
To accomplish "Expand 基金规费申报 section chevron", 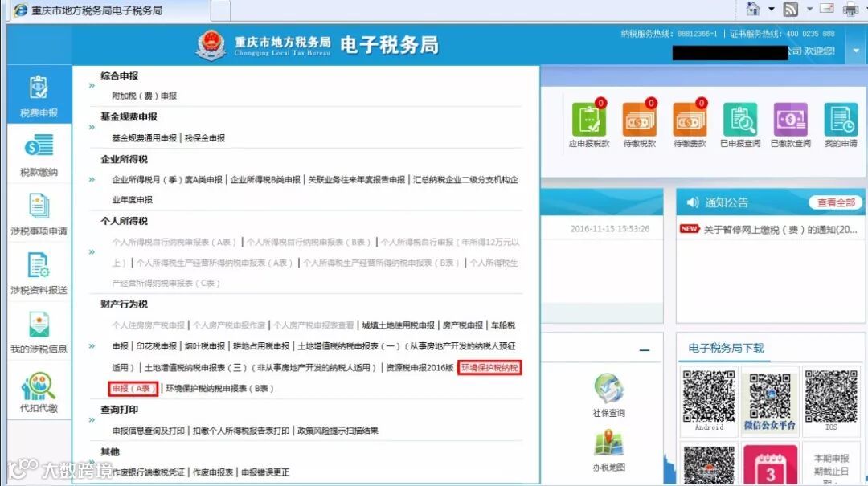I will [92, 127].
